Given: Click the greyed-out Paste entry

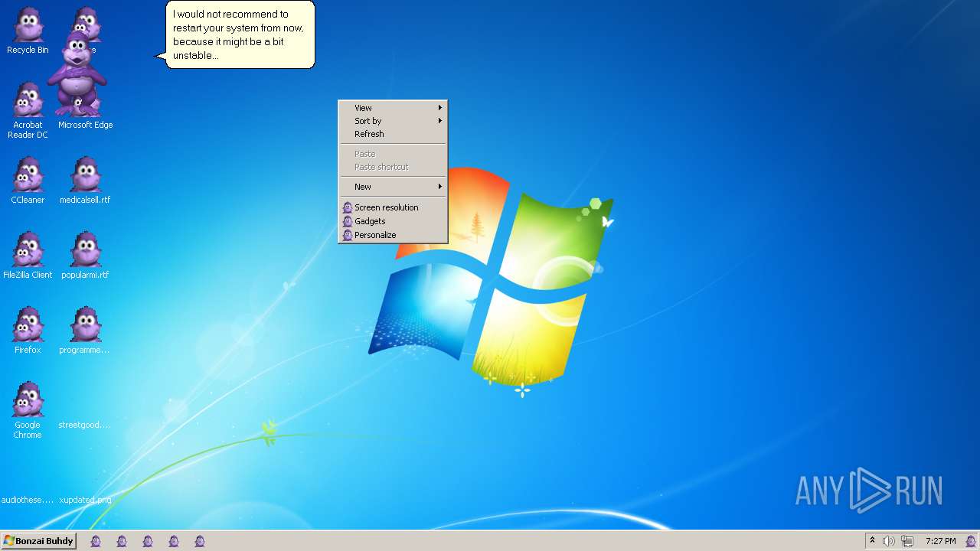Looking at the screenshot, I should (393, 154).
